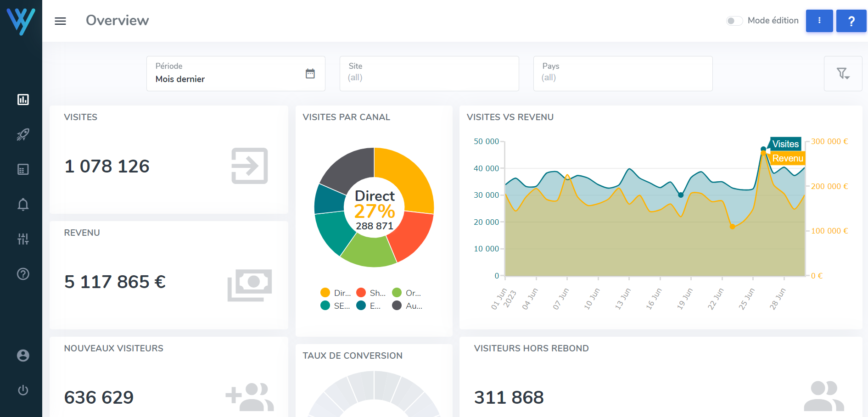Open the filter funnel button

pyautogui.click(x=843, y=73)
